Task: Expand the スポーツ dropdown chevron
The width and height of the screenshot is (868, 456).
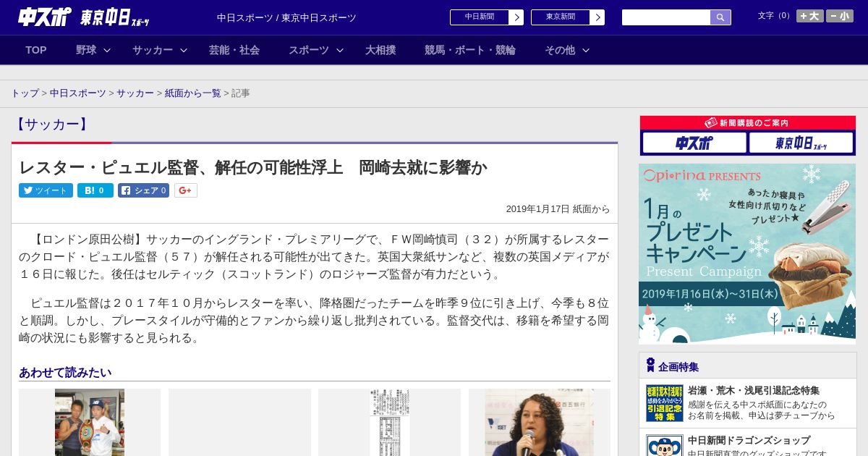Action: tap(340, 50)
